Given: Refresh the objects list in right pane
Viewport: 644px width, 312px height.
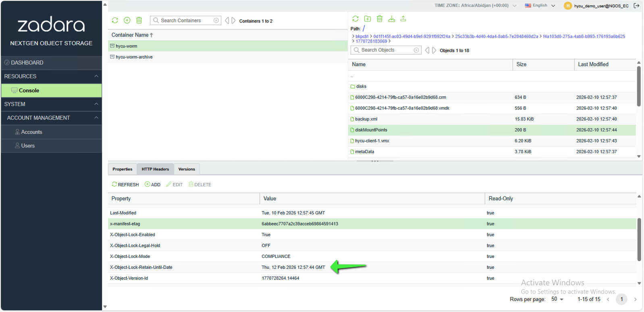Looking at the screenshot, I should click(x=355, y=19).
